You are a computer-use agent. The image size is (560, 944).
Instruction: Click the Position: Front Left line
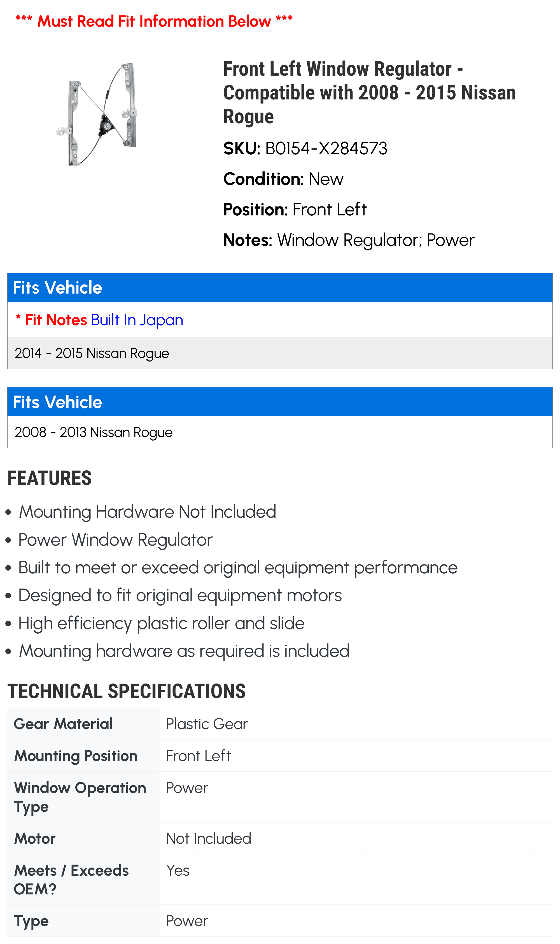(x=295, y=210)
